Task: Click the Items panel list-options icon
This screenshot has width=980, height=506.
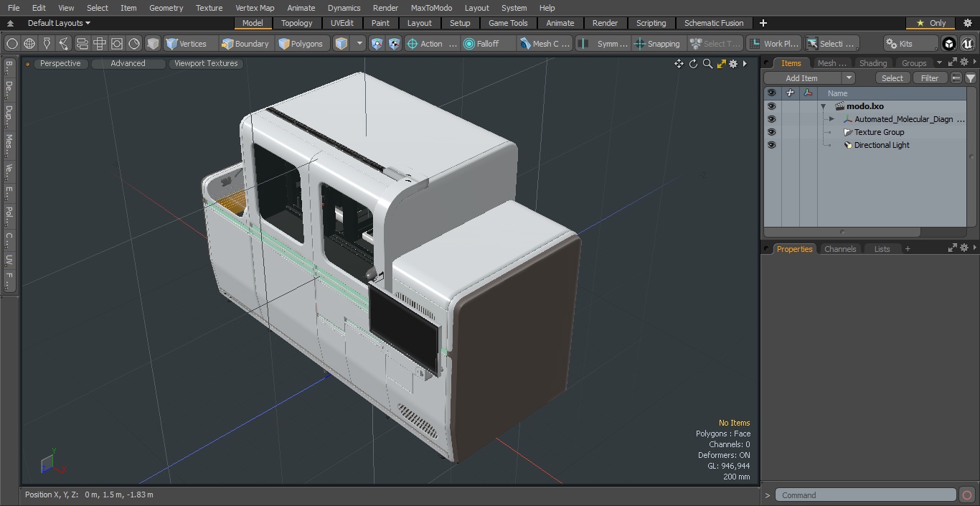Action: click(956, 78)
